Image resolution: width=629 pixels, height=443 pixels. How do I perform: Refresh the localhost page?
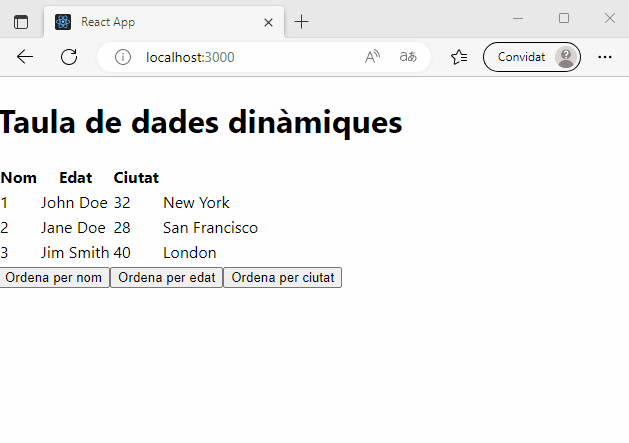69,57
